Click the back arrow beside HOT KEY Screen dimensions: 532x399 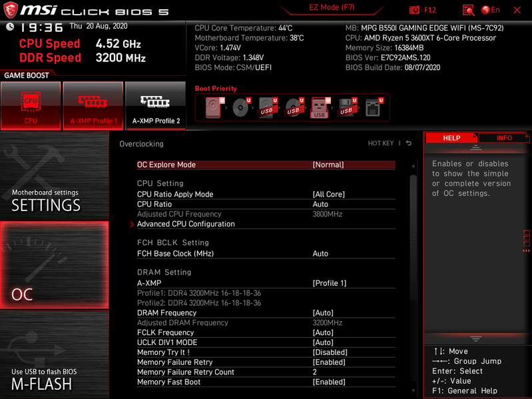[x=409, y=143]
